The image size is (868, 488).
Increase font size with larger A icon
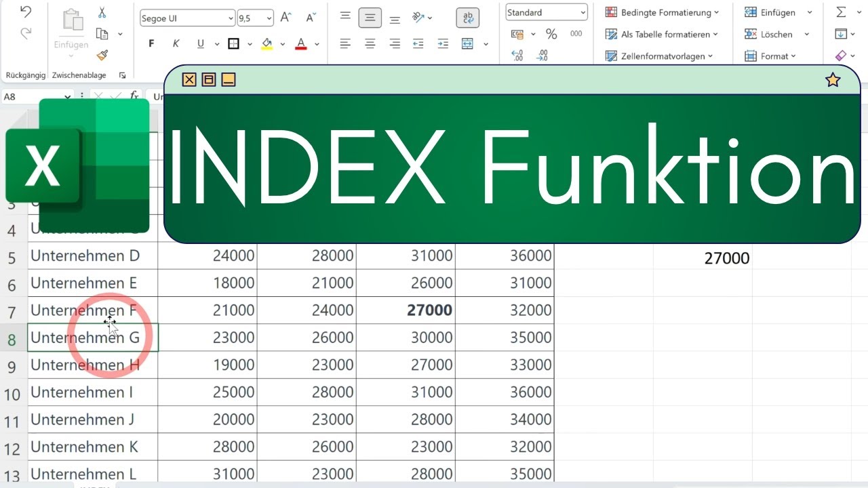pyautogui.click(x=286, y=18)
